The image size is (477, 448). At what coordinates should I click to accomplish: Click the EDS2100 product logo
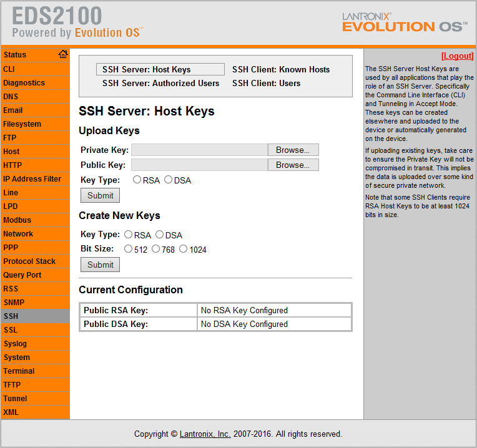(x=77, y=22)
